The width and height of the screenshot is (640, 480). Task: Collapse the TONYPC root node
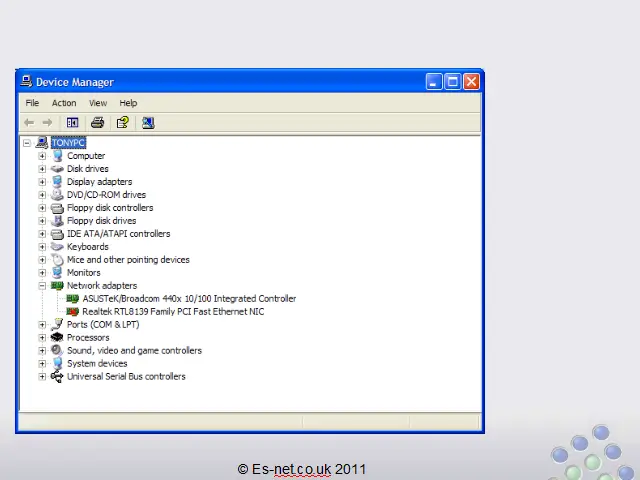pos(27,143)
